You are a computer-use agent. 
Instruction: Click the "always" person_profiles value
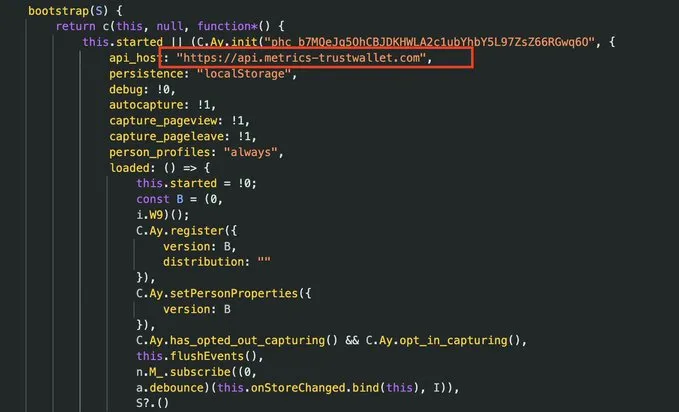click(251, 152)
